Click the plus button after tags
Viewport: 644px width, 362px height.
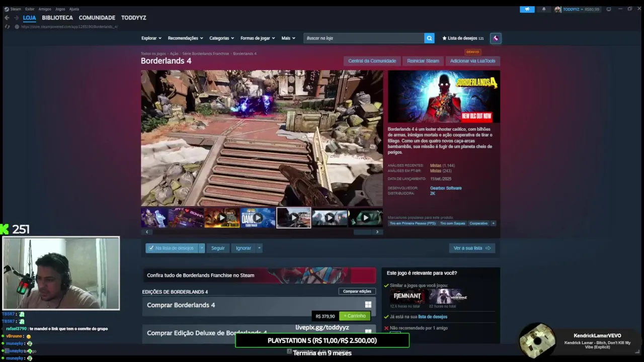click(x=493, y=223)
